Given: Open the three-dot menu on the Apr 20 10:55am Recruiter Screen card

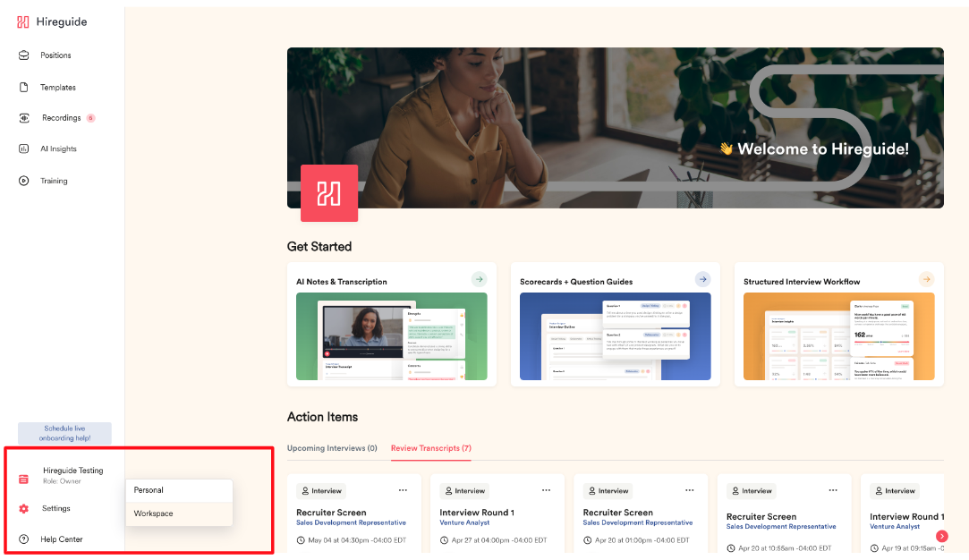Looking at the screenshot, I should pyautogui.click(x=833, y=490).
